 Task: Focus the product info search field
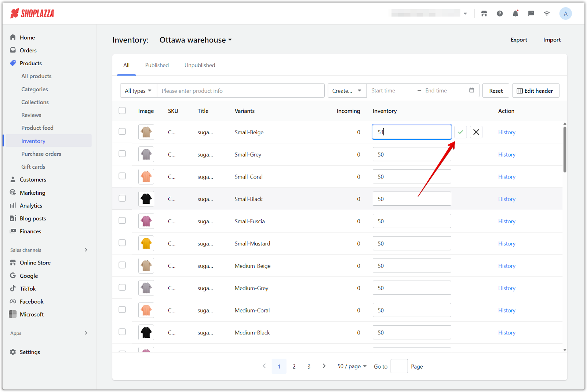coord(241,91)
